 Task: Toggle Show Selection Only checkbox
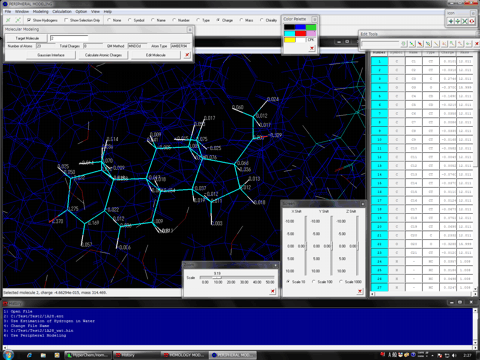coord(66,20)
